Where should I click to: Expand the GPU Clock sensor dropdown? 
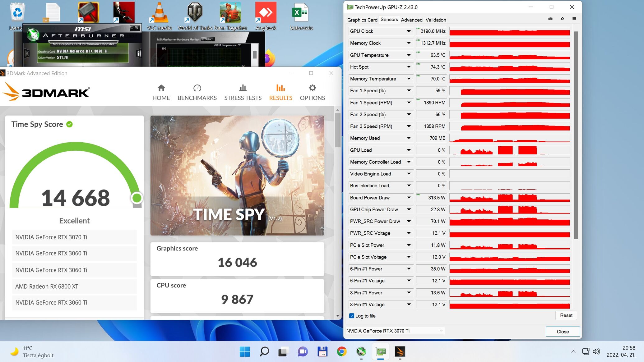pyautogui.click(x=409, y=31)
